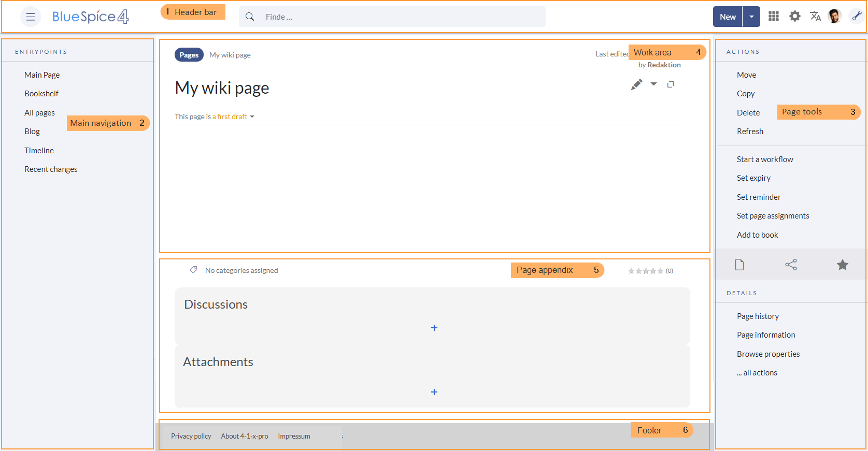Image resolution: width=868 pixels, height=451 pixels.
Task: Open Page history
Action: click(758, 316)
